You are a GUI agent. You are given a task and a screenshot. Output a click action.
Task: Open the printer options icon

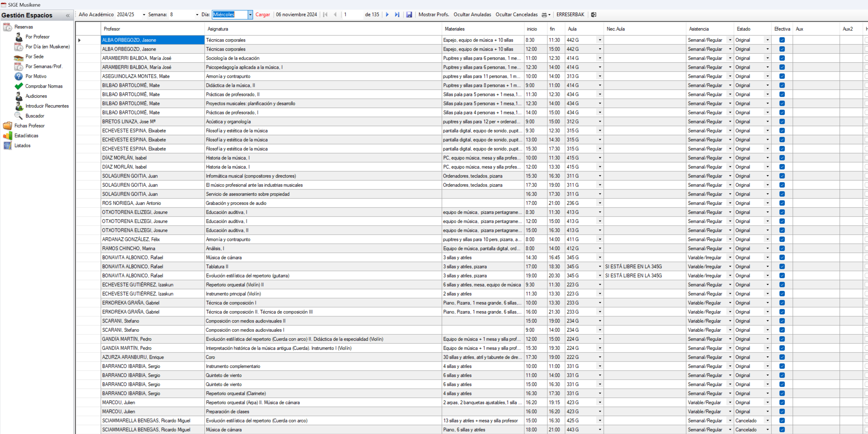544,15
